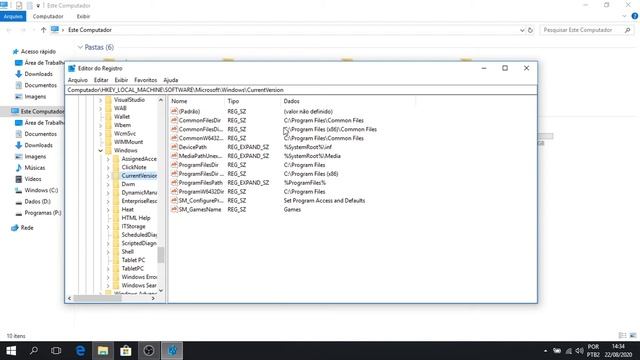Expand the Dwm registry key
Image resolution: width=640 pixels, height=360 pixels.
[108, 184]
